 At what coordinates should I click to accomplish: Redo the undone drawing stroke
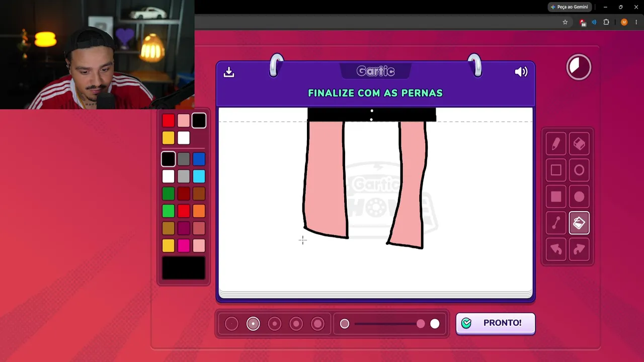[x=579, y=249]
